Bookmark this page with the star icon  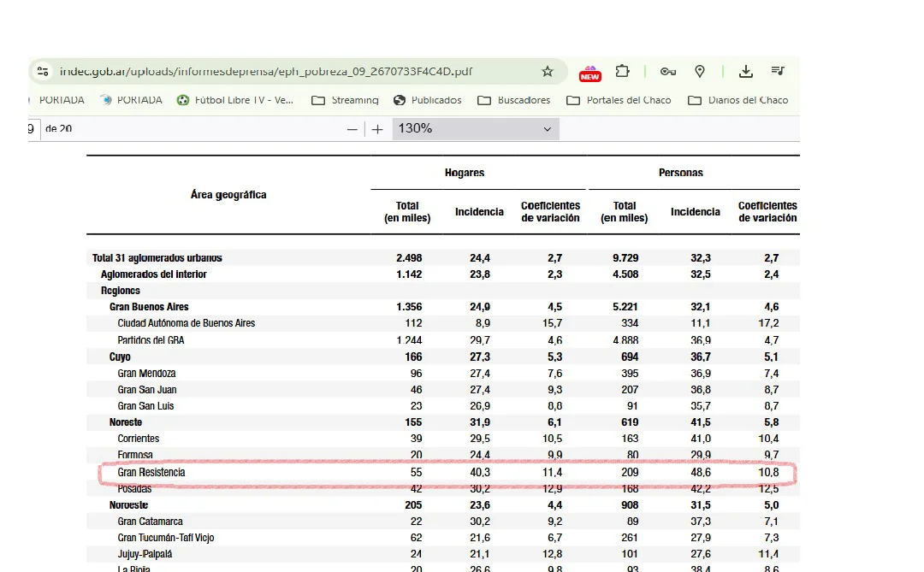[x=548, y=71]
